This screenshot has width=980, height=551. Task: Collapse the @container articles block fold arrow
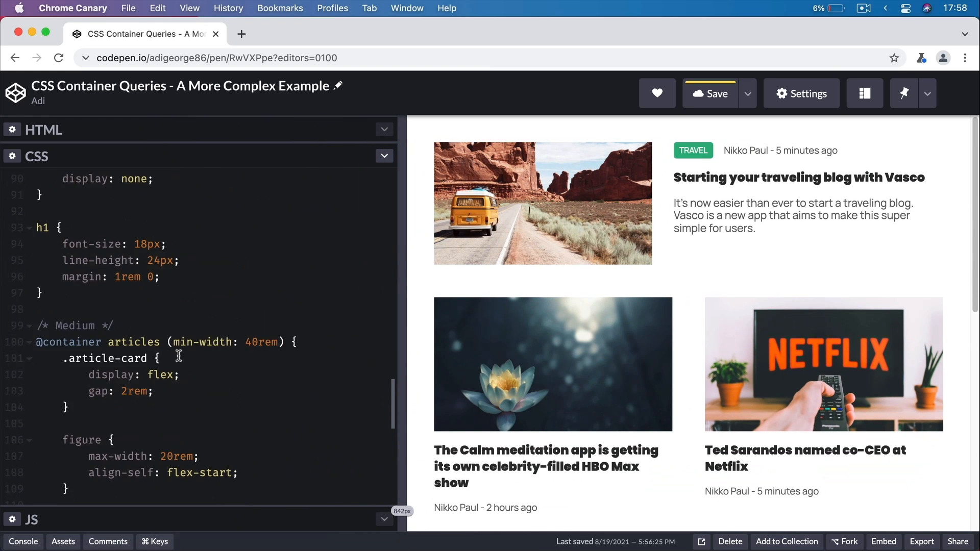[x=29, y=342]
